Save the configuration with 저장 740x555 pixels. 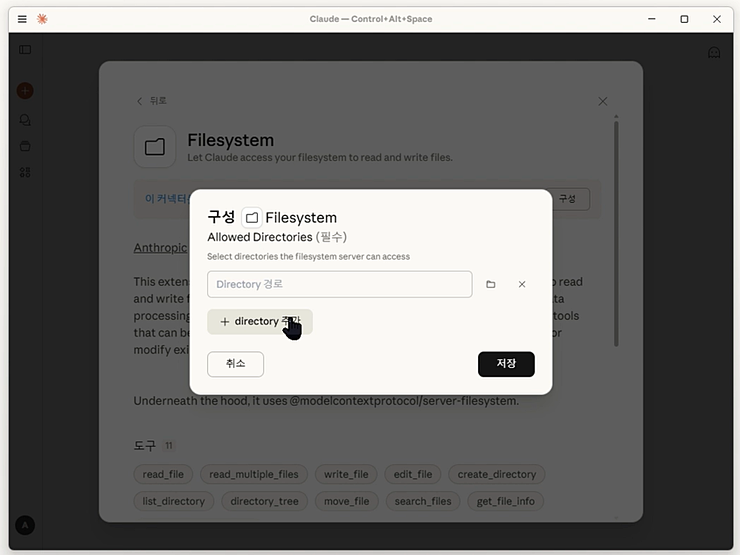point(506,364)
